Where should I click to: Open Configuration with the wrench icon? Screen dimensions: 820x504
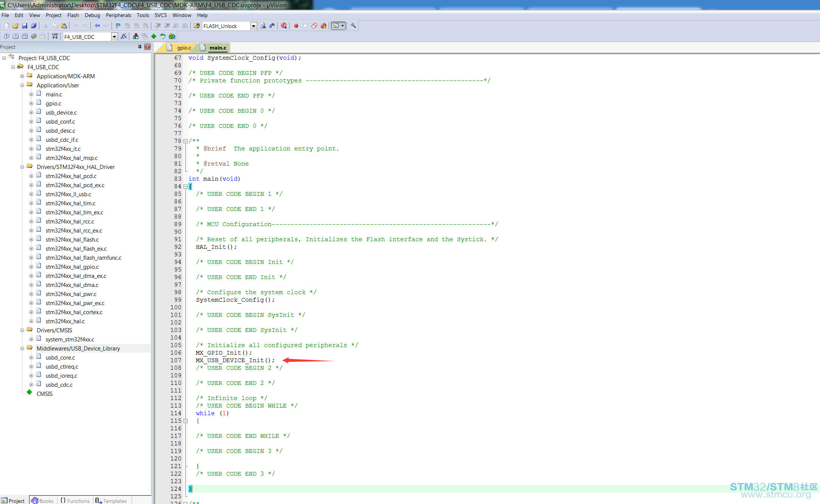[353, 26]
